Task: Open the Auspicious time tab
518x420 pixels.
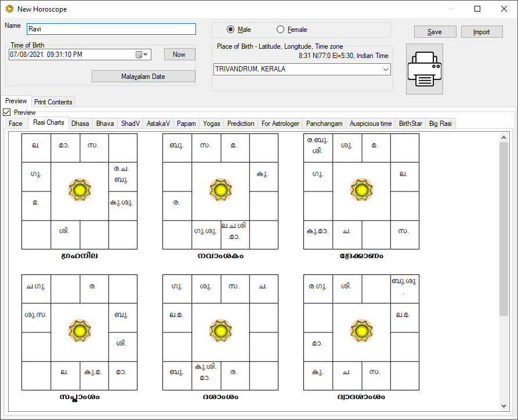Action: click(x=371, y=124)
